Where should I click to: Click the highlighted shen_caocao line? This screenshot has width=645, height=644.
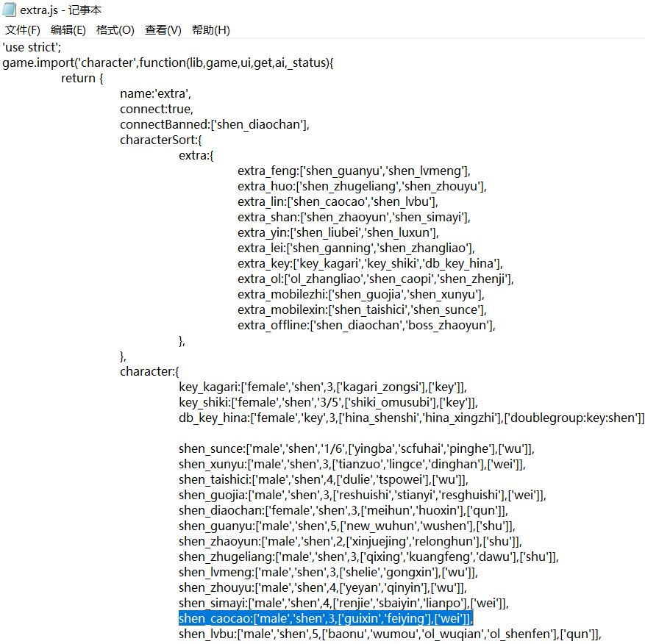pos(327,618)
